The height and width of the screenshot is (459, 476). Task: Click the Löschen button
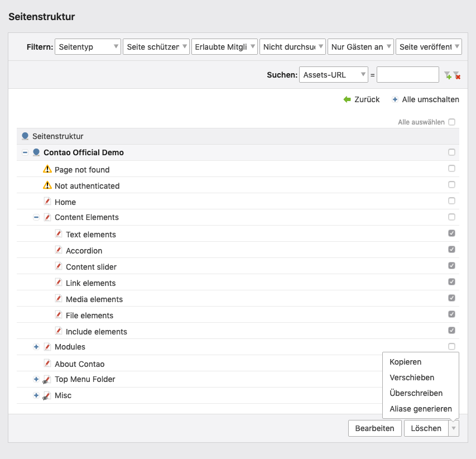[426, 428]
